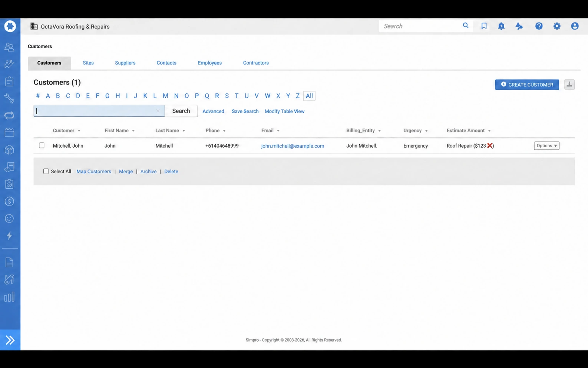Image resolution: width=588 pixels, height=368 pixels.
Task: Open the 3D box sidebar icon
Action: pos(9,149)
